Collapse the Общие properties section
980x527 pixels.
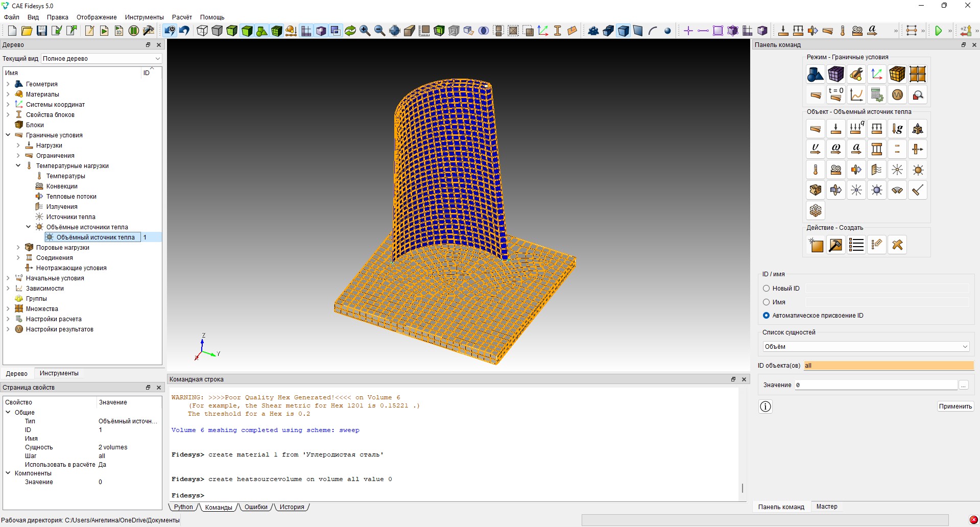[8, 412]
